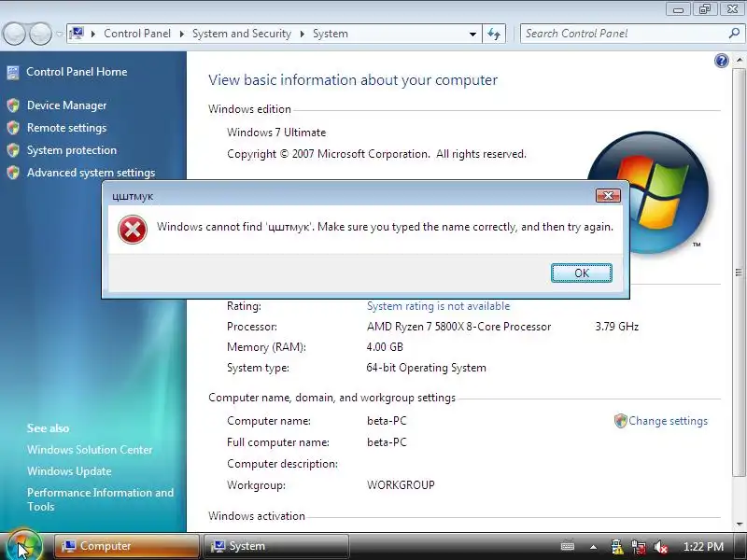Click the muted volume tray icon
The height and width of the screenshot is (560, 747).
pyautogui.click(x=661, y=547)
